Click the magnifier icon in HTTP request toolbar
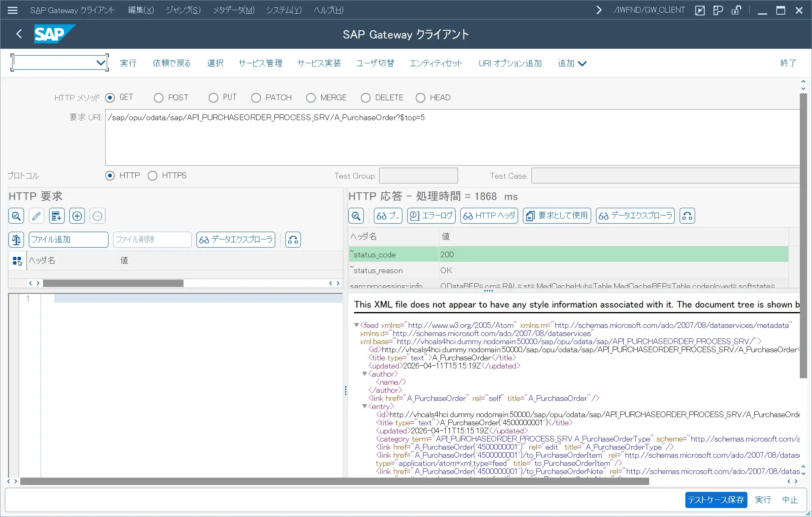 point(16,216)
